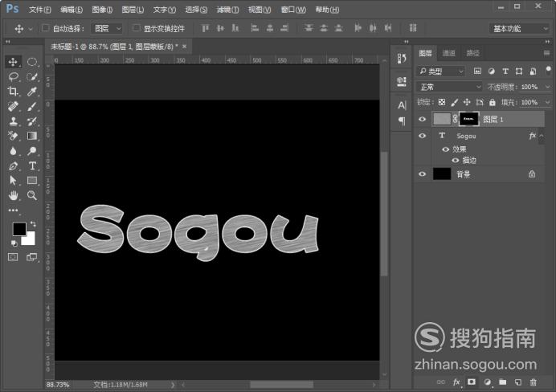The width and height of the screenshot is (556, 392).
Task: Delete layer with trash icon
Action: 533,382
